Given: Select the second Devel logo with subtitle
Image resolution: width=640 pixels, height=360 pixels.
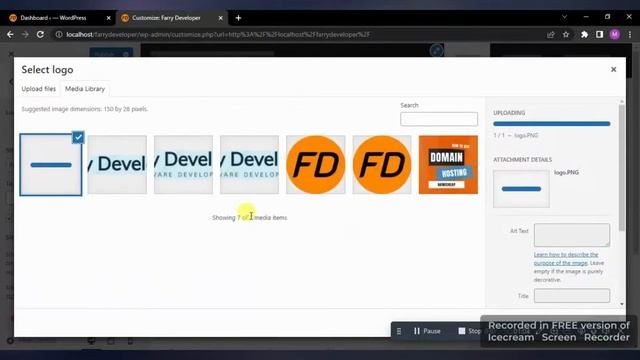Looking at the screenshot, I should (183, 164).
